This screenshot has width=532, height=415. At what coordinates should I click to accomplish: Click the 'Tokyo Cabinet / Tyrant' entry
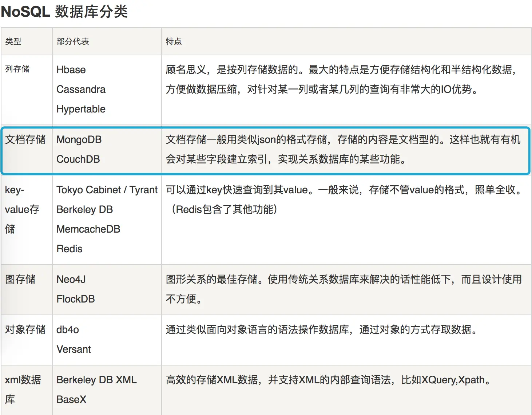107,190
